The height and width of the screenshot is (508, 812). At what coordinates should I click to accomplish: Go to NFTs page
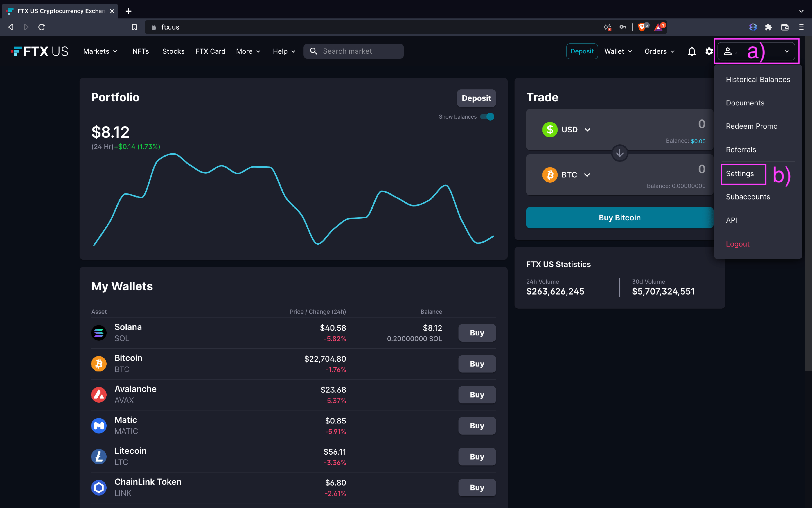140,51
